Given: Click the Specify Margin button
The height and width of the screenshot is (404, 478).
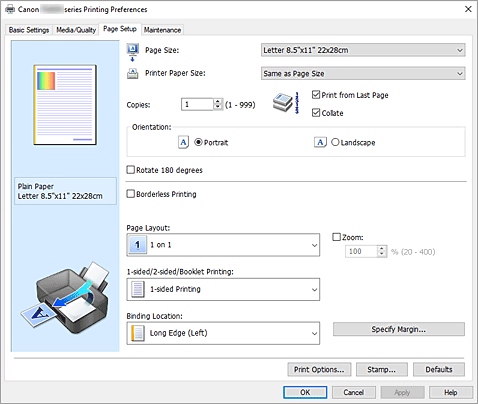Looking at the screenshot, I should click(399, 329).
